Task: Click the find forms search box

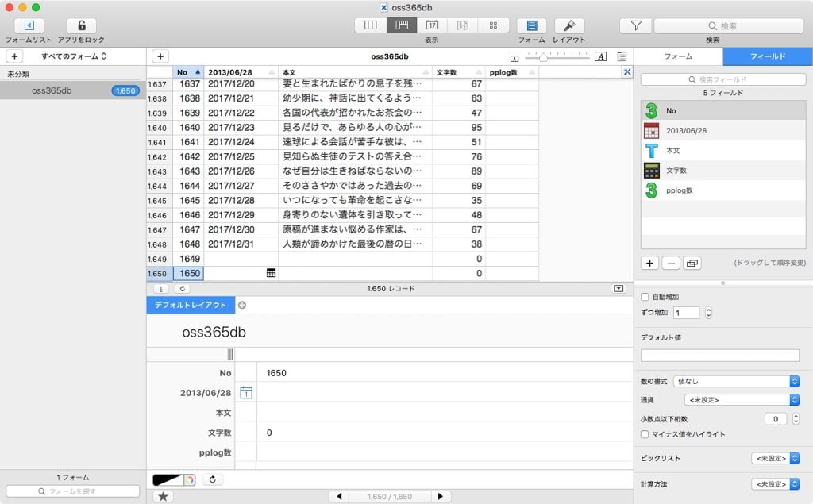Action: click(72, 491)
